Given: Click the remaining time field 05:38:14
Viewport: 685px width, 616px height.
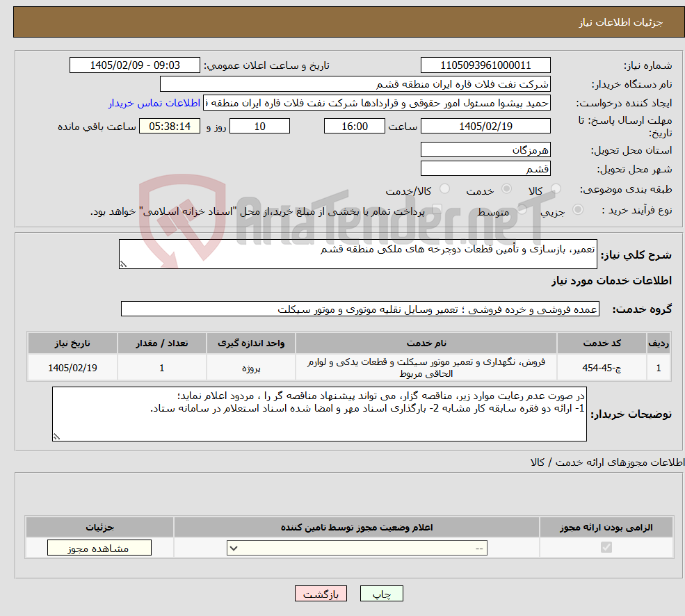Looking at the screenshot, I should click(170, 127).
